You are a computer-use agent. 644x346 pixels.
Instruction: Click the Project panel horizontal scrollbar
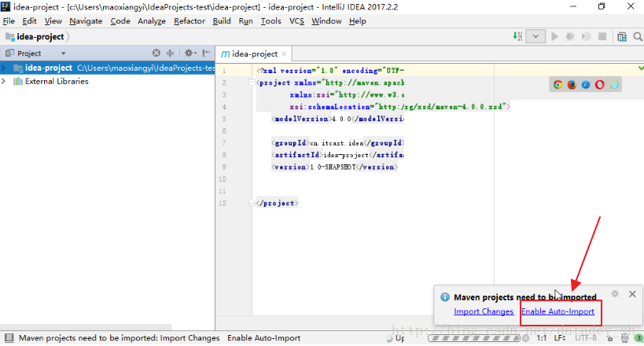pyautogui.click(x=86, y=327)
